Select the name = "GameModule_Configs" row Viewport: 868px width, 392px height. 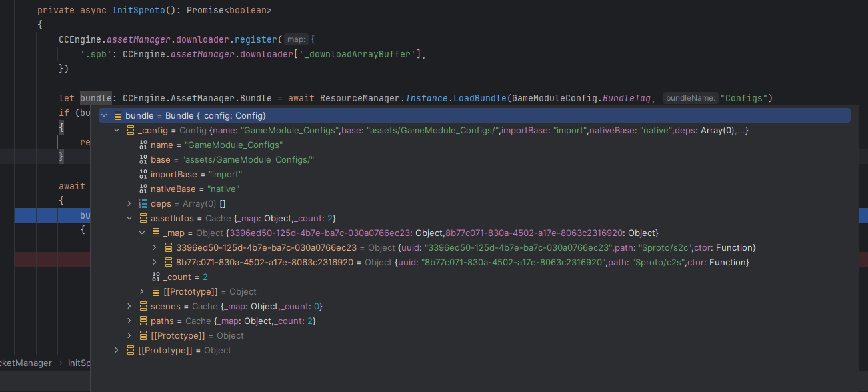click(474, 145)
